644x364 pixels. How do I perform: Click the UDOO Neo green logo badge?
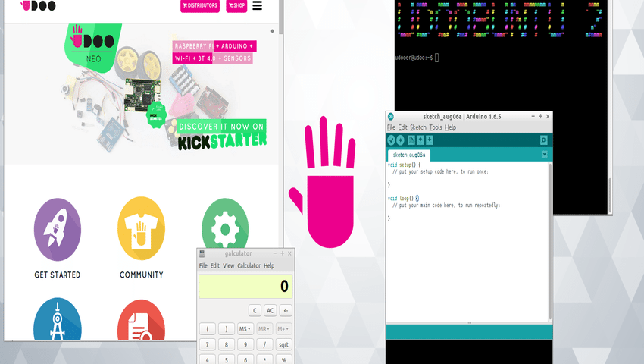click(x=93, y=46)
